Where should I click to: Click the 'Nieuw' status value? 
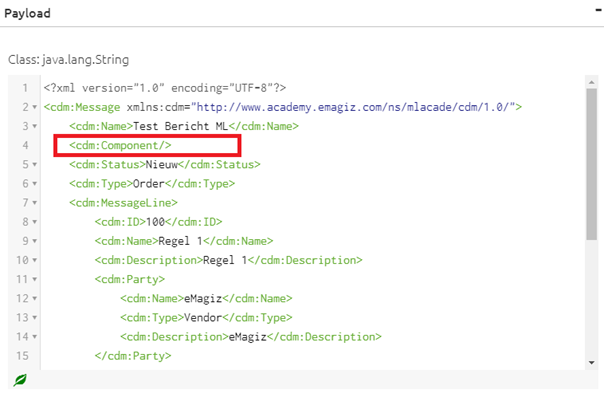pos(161,165)
